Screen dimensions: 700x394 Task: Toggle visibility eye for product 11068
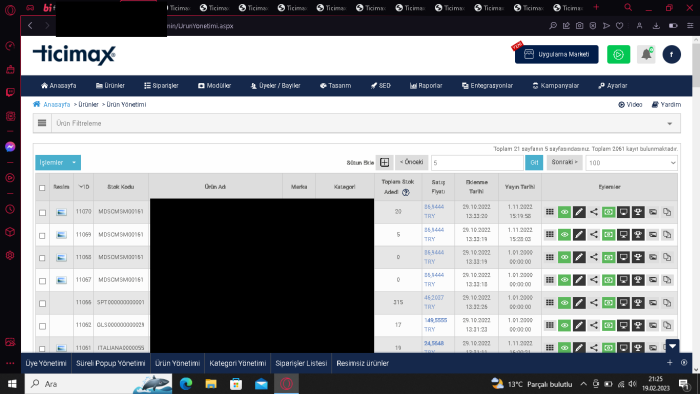tap(564, 257)
